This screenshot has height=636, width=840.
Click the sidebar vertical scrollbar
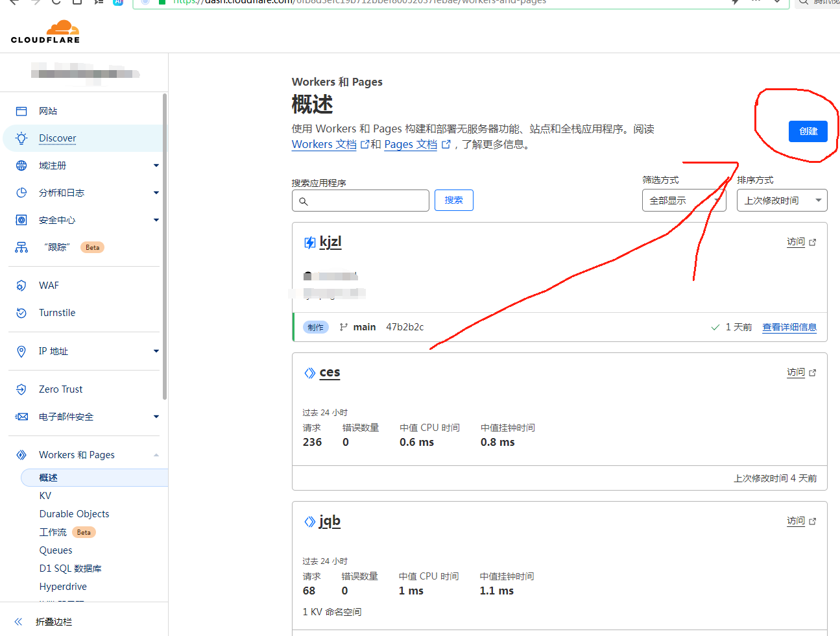pyautogui.click(x=165, y=247)
